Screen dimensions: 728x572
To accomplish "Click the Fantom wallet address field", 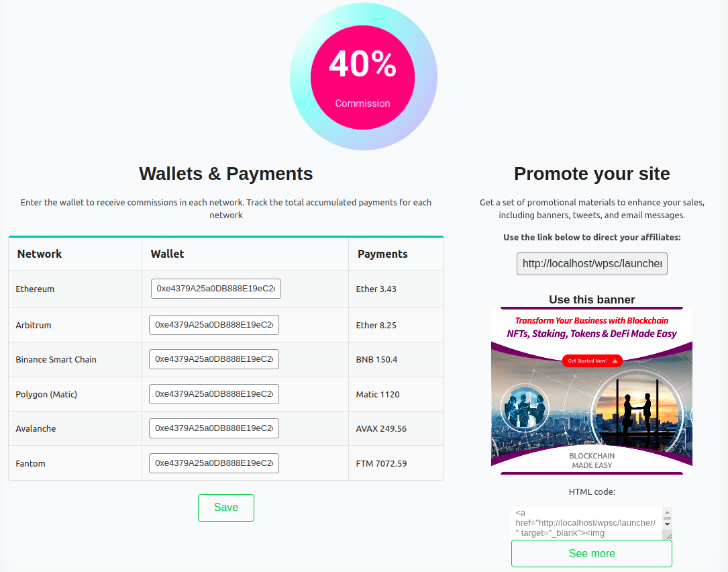I will point(214,463).
